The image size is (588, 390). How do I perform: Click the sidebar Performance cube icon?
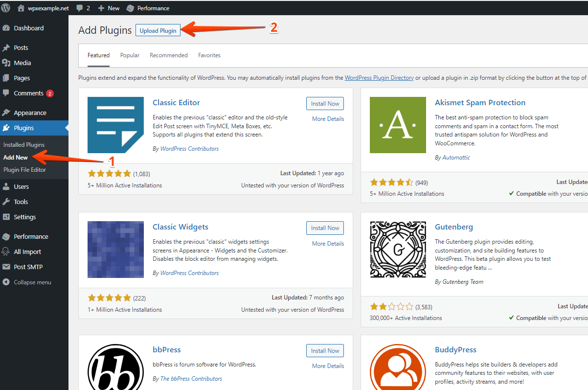click(6, 237)
